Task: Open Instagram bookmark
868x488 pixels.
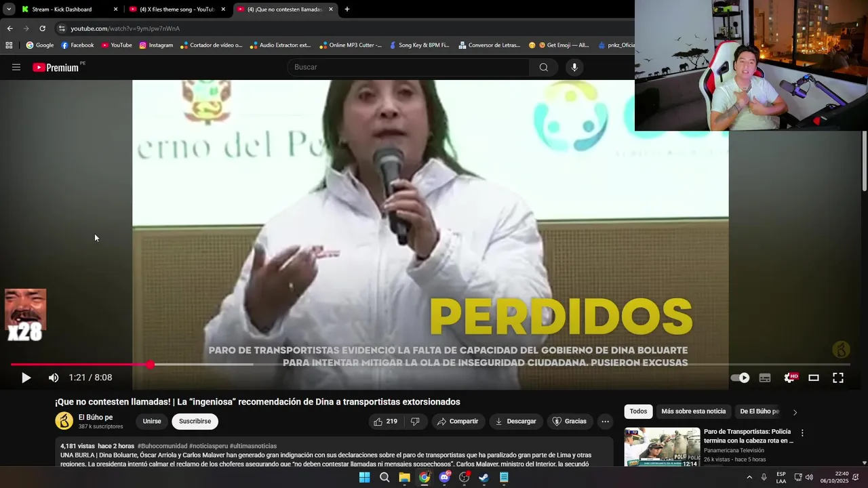Action: pos(156,45)
